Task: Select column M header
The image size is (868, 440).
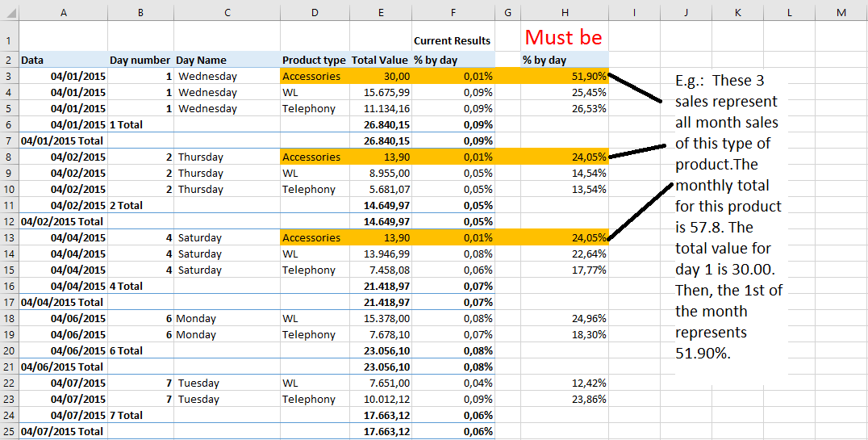Action: 841,13
